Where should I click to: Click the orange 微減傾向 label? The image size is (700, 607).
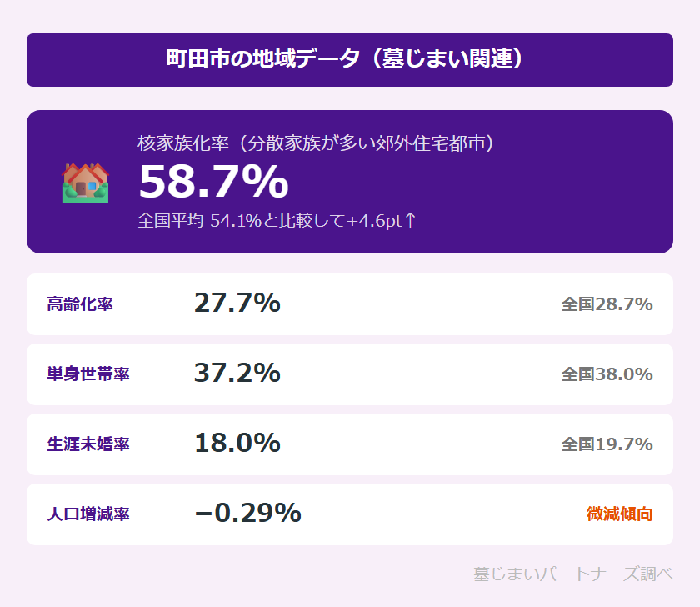tap(619, 514)
